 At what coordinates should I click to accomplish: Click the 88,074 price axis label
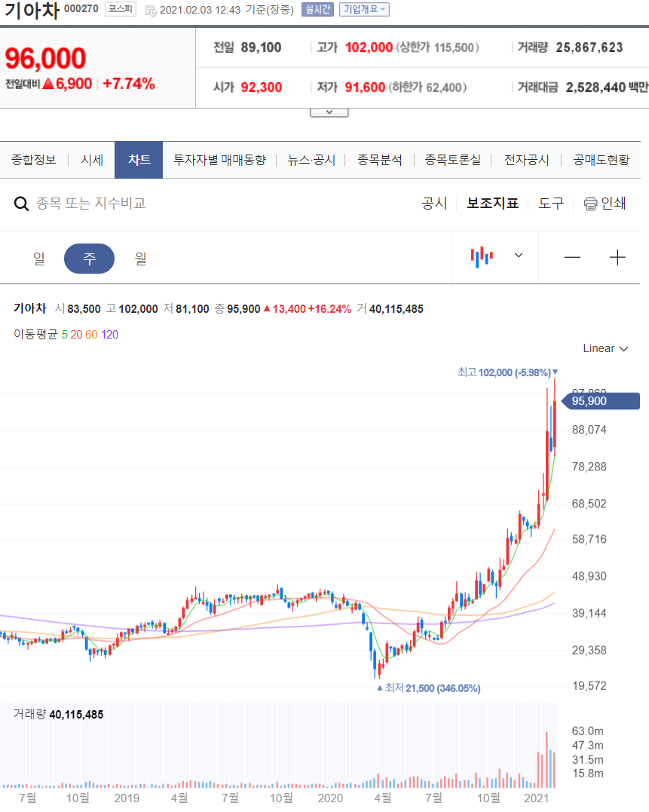tap(589, 430)
